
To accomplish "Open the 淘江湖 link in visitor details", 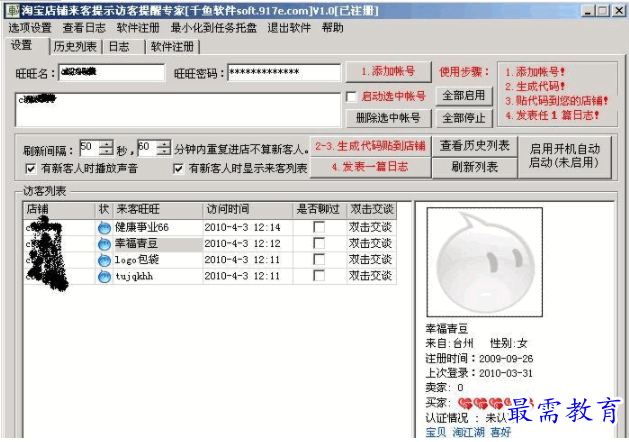I will [468, 432].
